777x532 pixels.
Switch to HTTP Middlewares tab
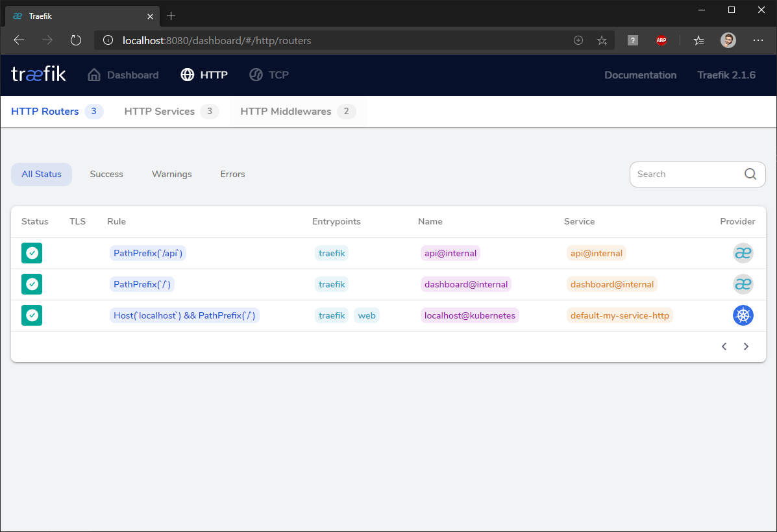[298, 112]
